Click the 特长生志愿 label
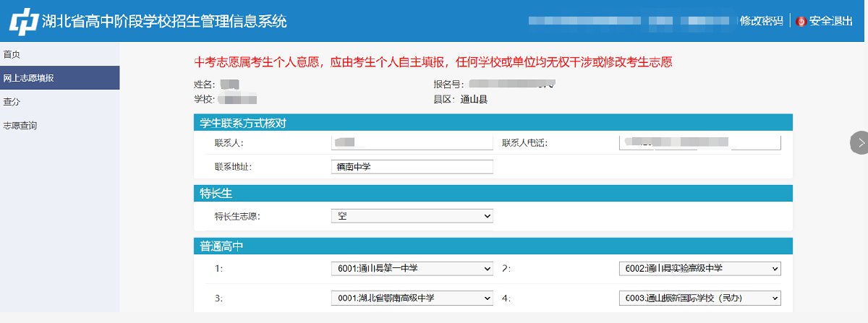Screen dimensions: 868x323 (x=239, y=216)
